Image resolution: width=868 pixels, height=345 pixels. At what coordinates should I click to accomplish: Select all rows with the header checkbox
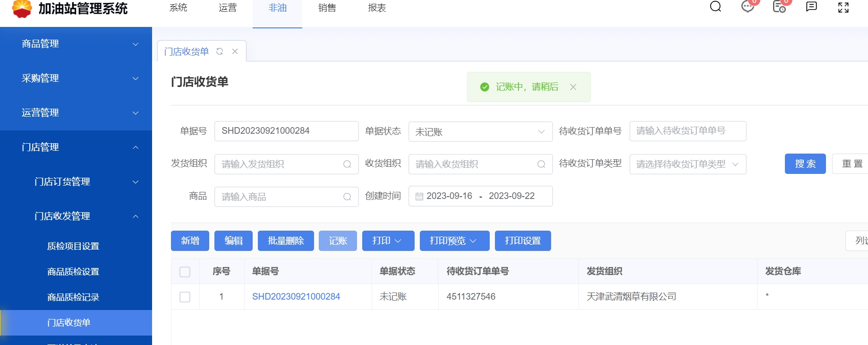(185, 272)
